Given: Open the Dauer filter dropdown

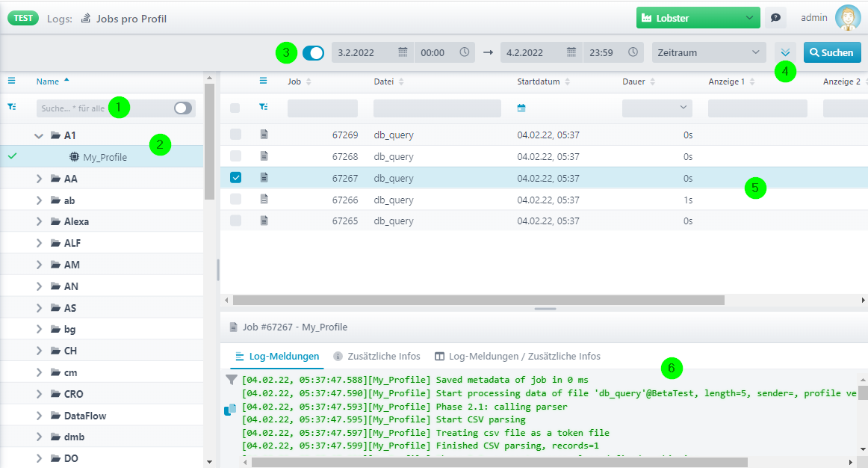Looking at the screenshot, I should pyautogui.click(x=657, y=108).
